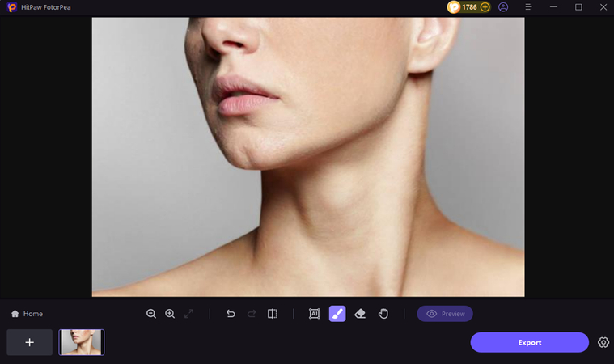Select the brush tool

point(337,314)
